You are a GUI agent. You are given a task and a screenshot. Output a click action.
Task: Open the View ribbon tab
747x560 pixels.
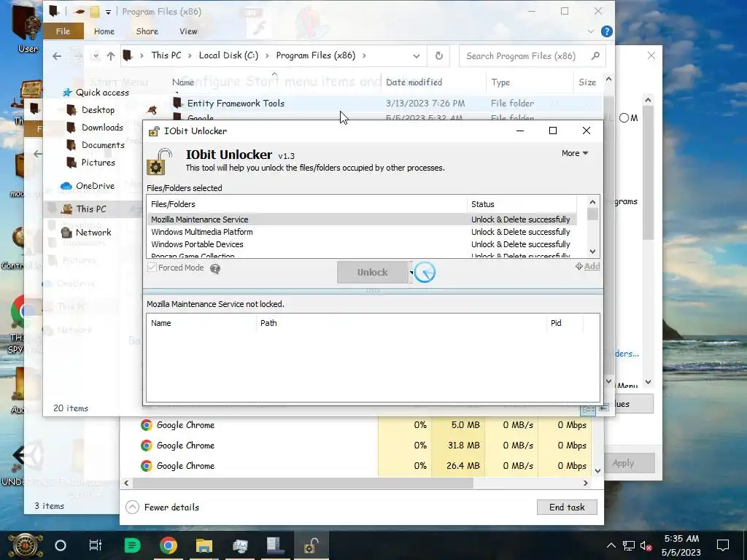point(188,31)
